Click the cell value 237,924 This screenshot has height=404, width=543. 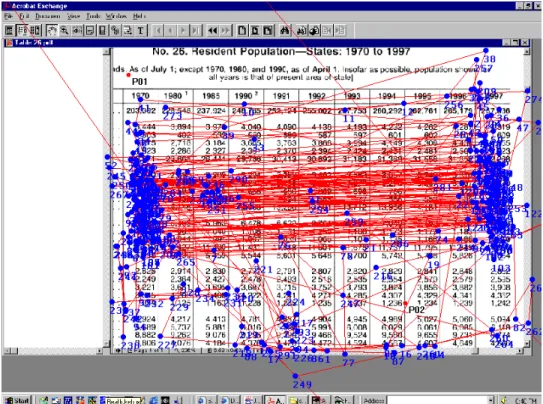(211, 111)
